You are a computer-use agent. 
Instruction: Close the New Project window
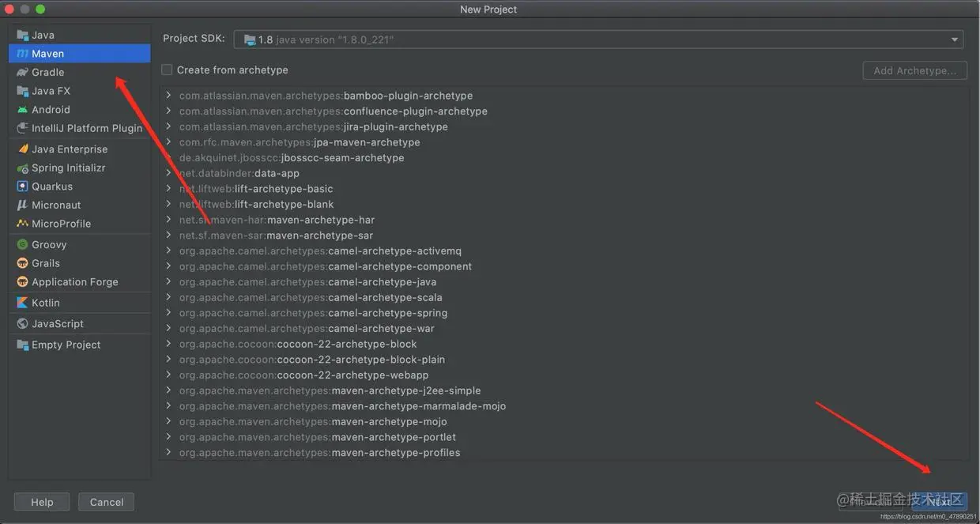click(9, 9)
